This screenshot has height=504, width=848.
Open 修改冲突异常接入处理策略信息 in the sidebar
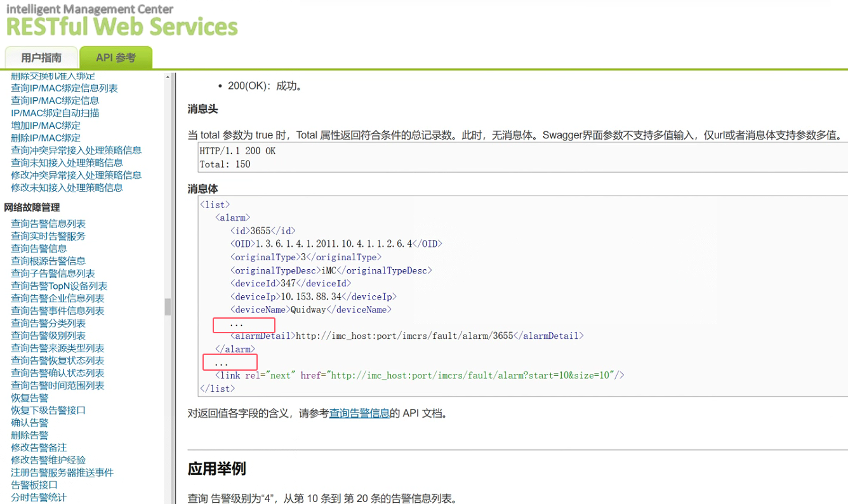coord(76,175)
